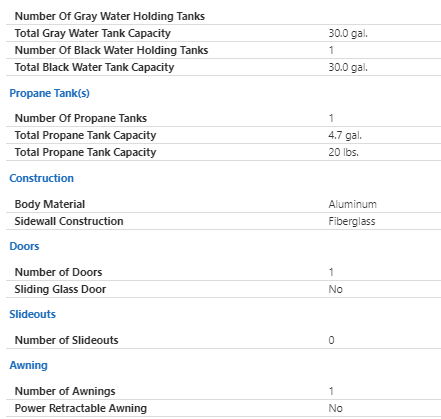Viewport: 441px width, 419px height.
Task: Select the Number of Awnings label
Action: [x=65, y=391]
